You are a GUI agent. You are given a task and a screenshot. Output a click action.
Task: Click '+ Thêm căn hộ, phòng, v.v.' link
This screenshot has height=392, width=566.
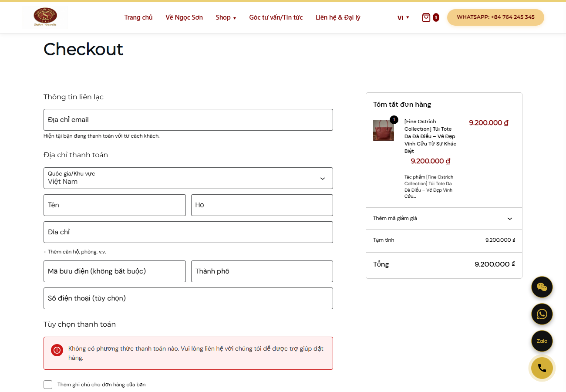pyautogui.click(x=75, y=252)
